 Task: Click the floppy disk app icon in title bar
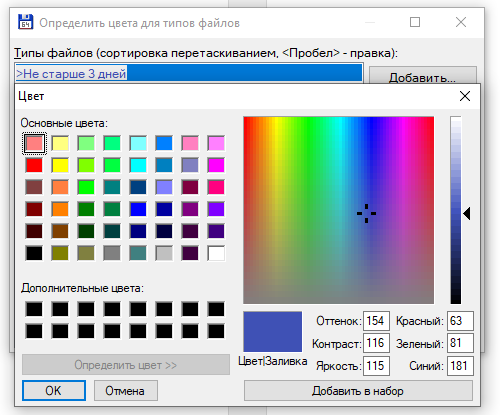[25, 22]
